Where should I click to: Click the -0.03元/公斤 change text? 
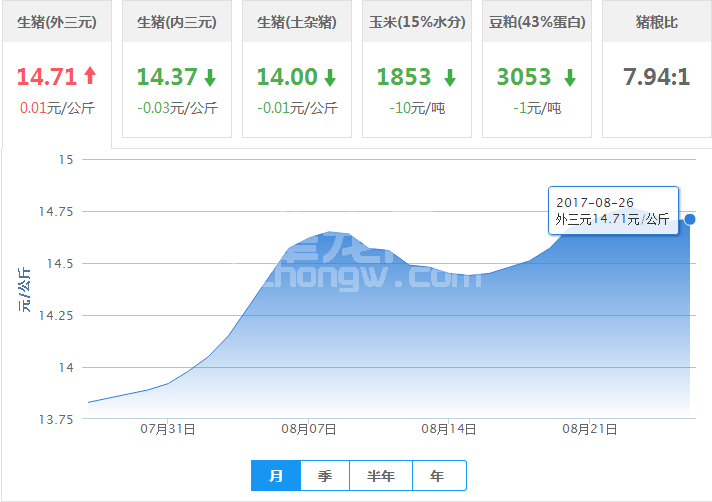point(178,108)
